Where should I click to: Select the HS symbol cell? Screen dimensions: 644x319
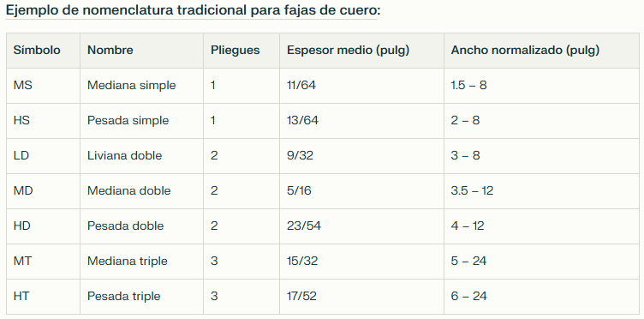43,121
